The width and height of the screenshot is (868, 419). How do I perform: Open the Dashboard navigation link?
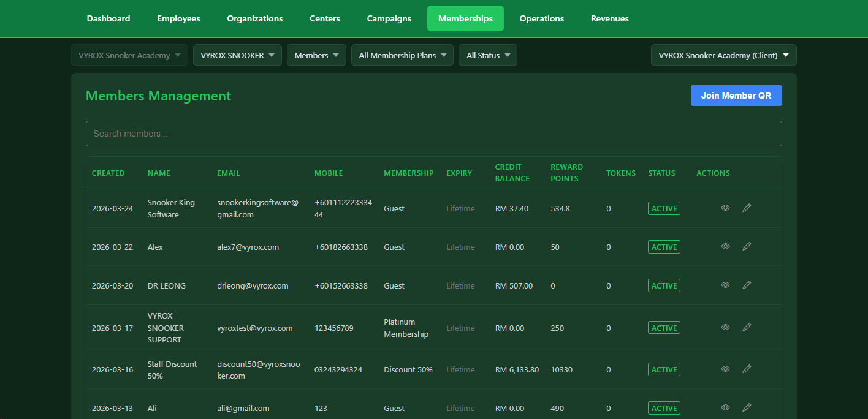coord(108,18)
